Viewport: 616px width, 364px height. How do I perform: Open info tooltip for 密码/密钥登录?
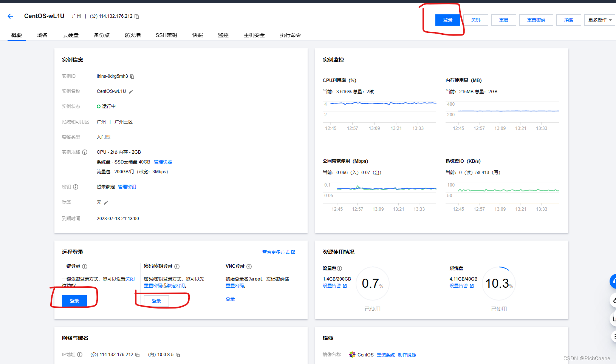(x=177, y=267)
